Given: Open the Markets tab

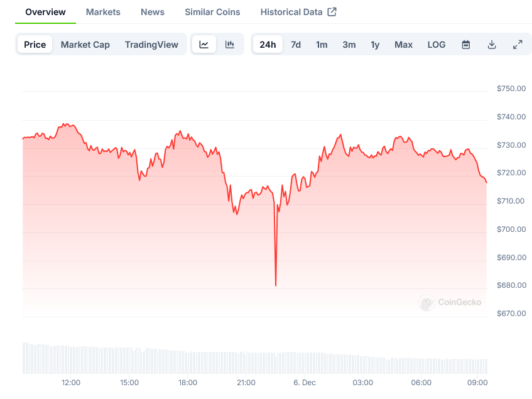Looking at the screenshot, I should (x=103, y=12).
